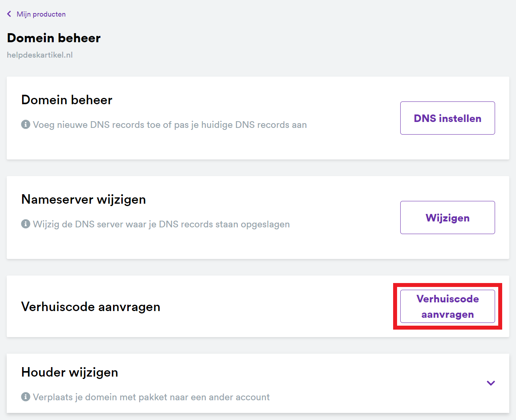Click info icon beside DNS records description
Screen dimensions: 516x420
point(26,125)
